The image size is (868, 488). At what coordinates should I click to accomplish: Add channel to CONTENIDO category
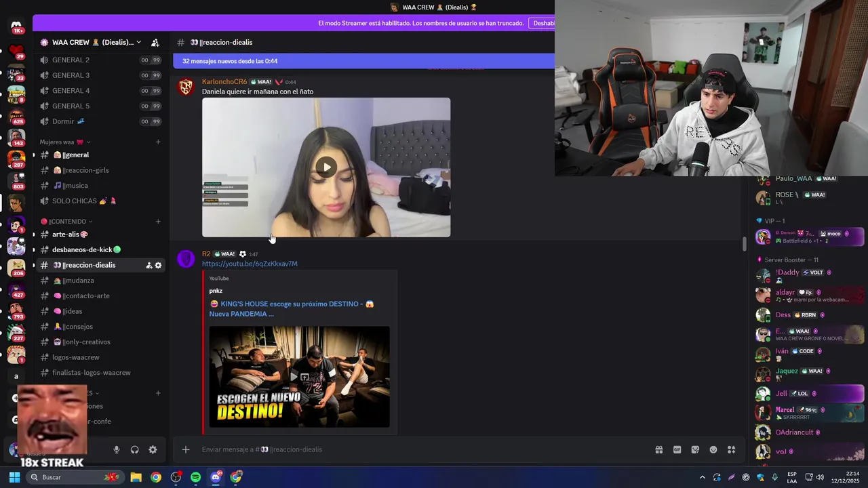[158, 222]
